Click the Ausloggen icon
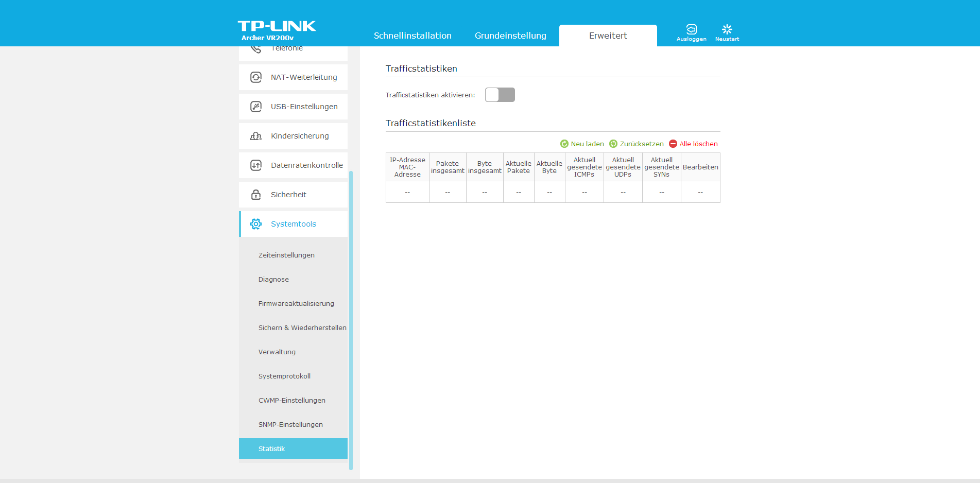The image size is (980, 483). click(x=691, y=29)
